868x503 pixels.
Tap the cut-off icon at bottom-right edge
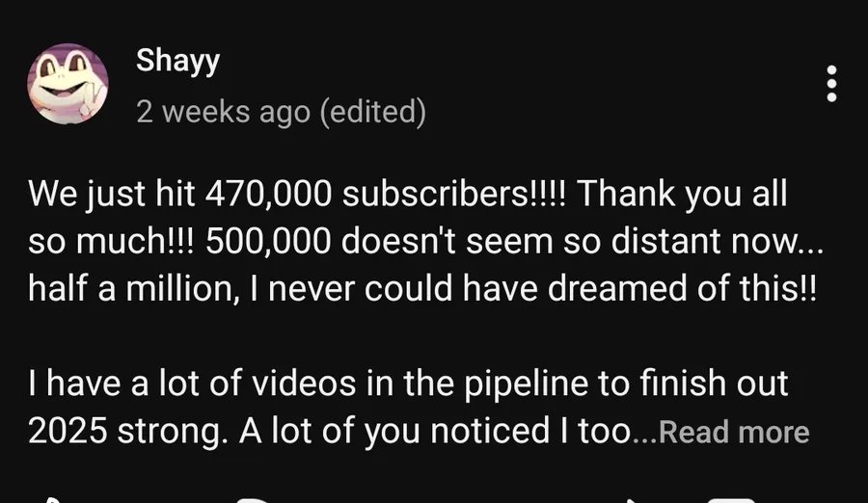tap(730, 499)
